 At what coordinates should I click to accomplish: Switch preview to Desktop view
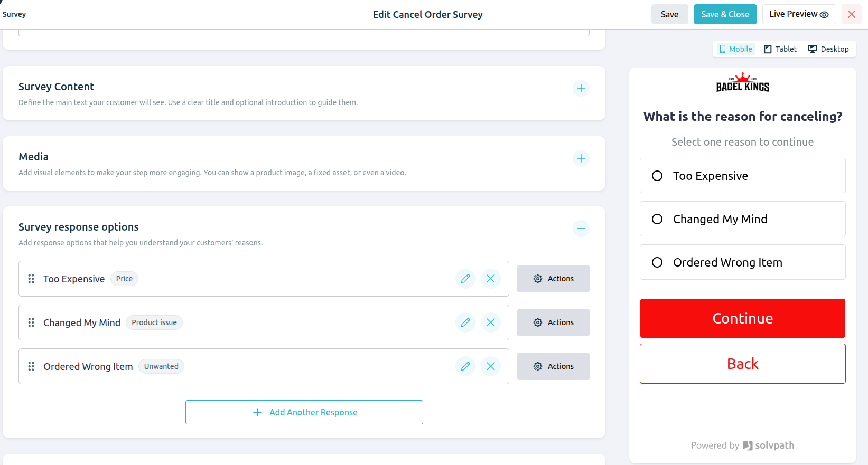click(x=828, y=49)
